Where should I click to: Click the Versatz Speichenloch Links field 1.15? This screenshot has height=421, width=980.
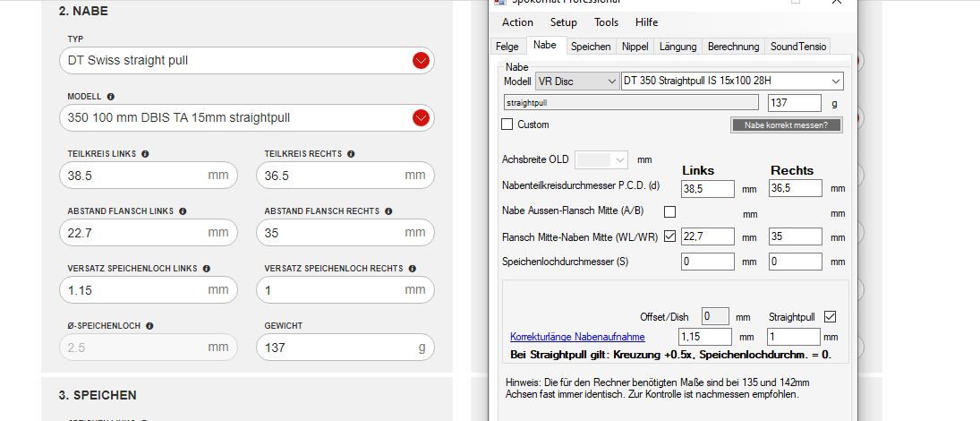(x=149, y=289)
